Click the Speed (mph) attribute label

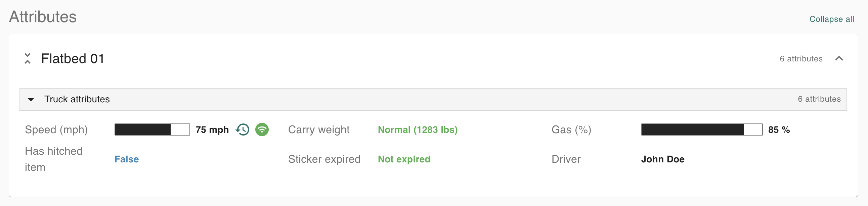[x=56, y=130]
